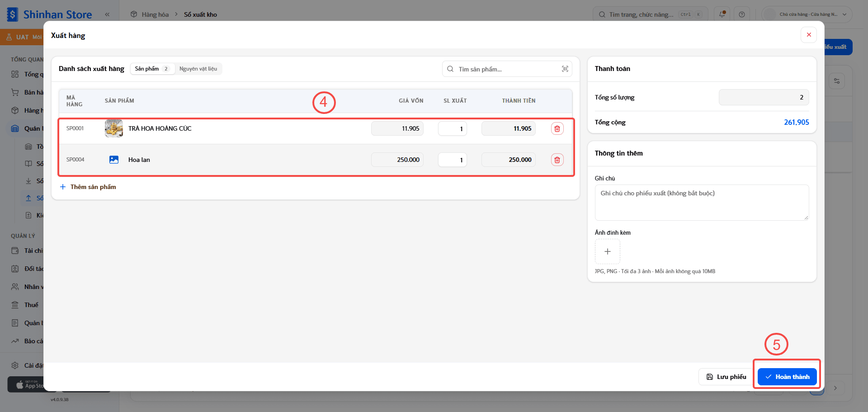This screenshot has width=868, height=412.
Task: Open notifications bell icon
Action: [x=722, y=14]
